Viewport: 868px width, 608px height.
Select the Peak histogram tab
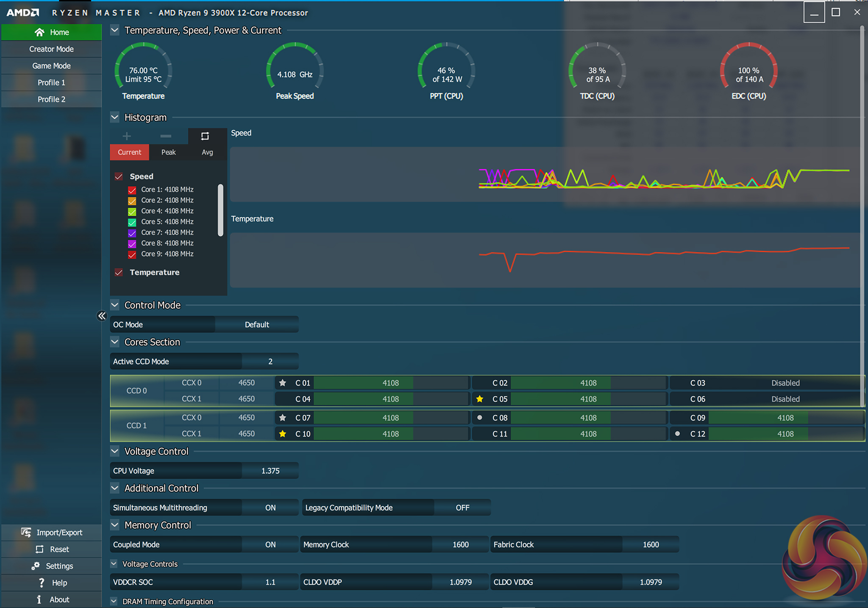168,152
